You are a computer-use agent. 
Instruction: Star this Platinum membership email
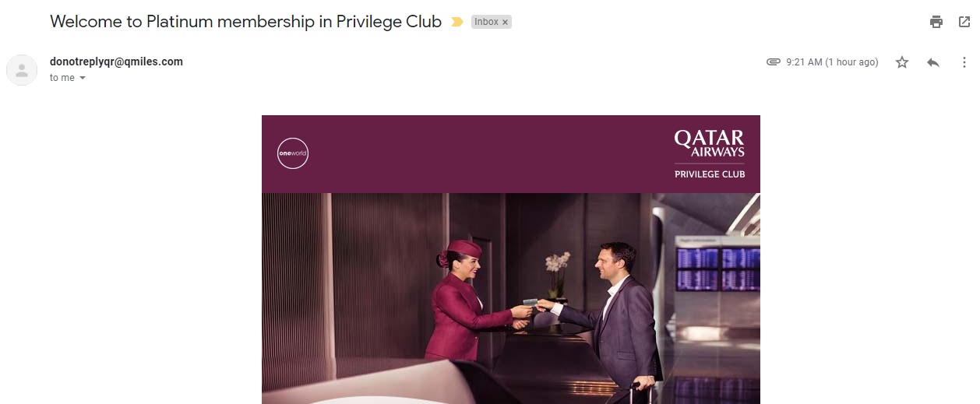pyautogui.click(x=902, y=62)
